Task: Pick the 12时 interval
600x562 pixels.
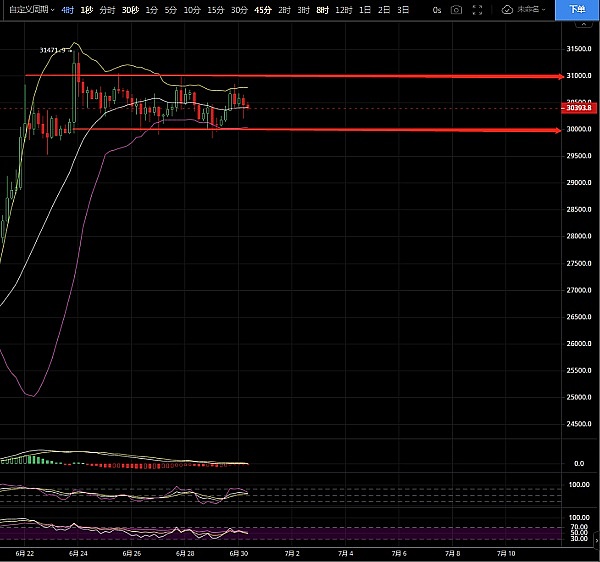Action: (343, 9)
